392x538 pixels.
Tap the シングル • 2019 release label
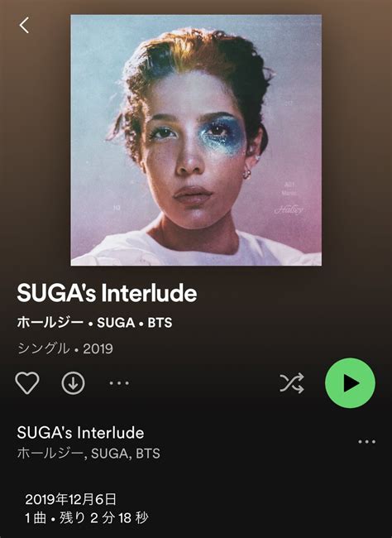click(65, 348)
